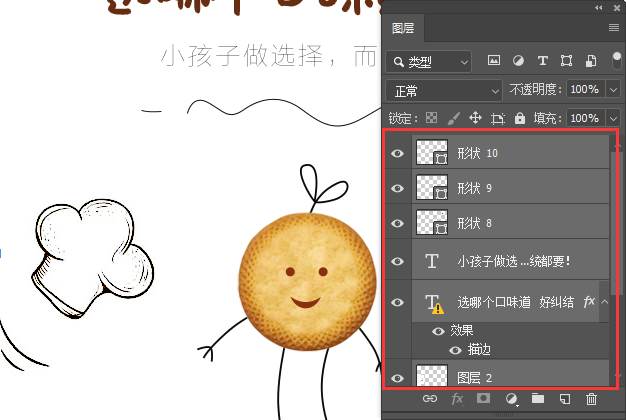The height and width of the screenshot is (420, 626).
Task: Delete layer with trash icon
Action: tap(591, 399)
